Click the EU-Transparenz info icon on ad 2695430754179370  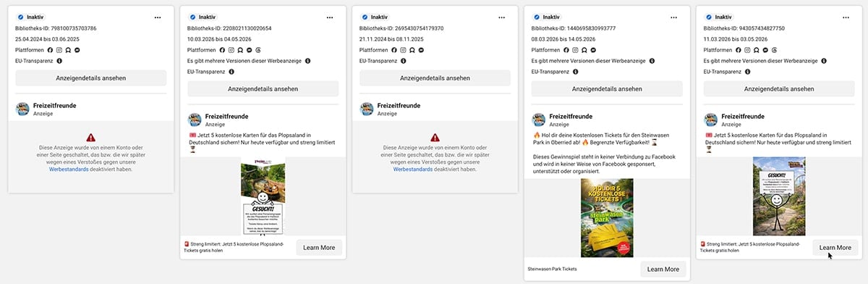(x=403, y=61)
